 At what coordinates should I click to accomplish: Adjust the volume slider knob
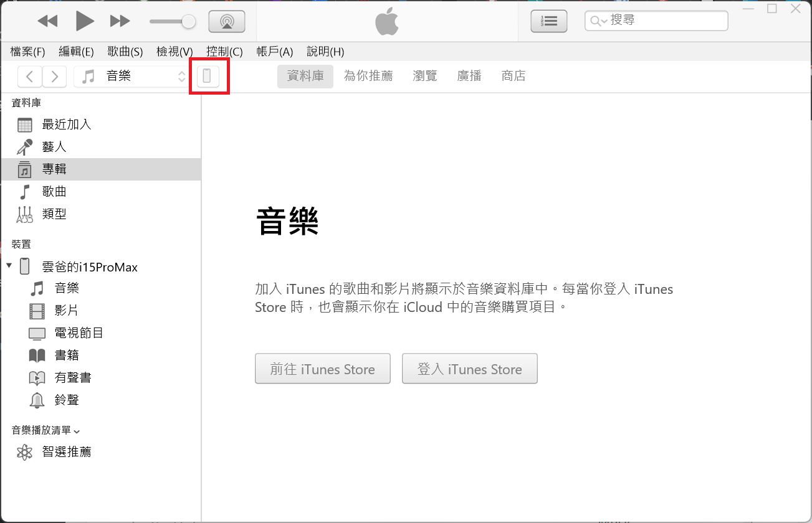click(x=188, y=22)
